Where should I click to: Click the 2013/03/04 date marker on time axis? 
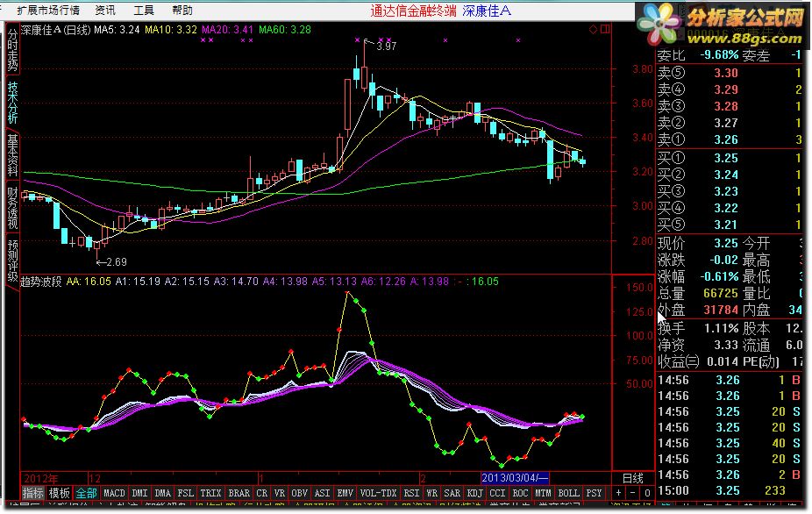(514, 478)
